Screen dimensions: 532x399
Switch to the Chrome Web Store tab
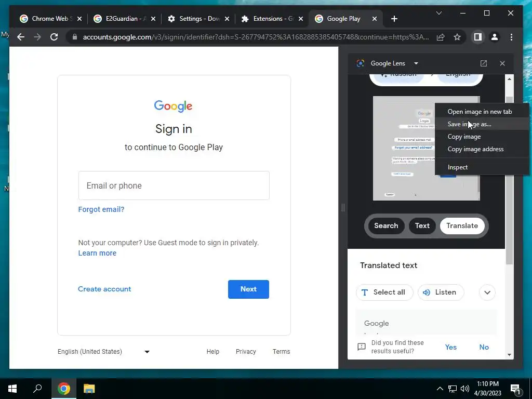click(x=50, y=19)
